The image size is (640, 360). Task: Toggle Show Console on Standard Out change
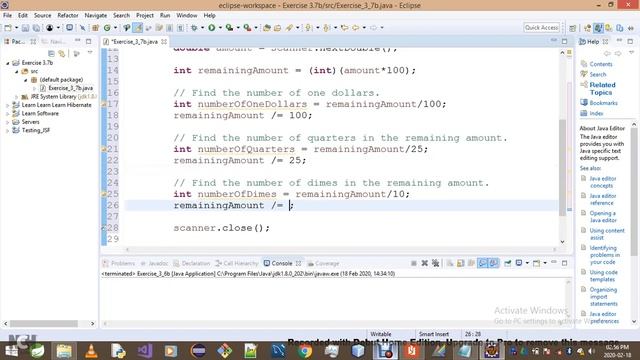[x=482, y=263]
